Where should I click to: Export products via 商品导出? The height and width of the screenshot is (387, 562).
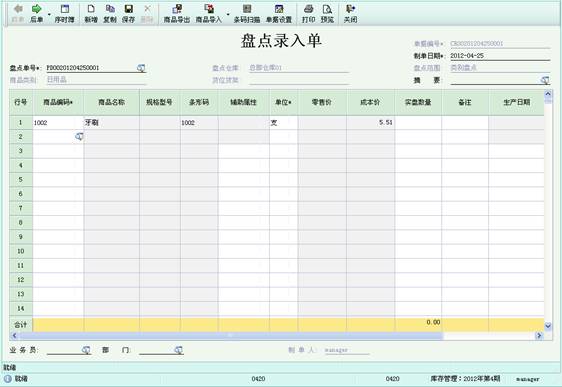pos(177,14)
